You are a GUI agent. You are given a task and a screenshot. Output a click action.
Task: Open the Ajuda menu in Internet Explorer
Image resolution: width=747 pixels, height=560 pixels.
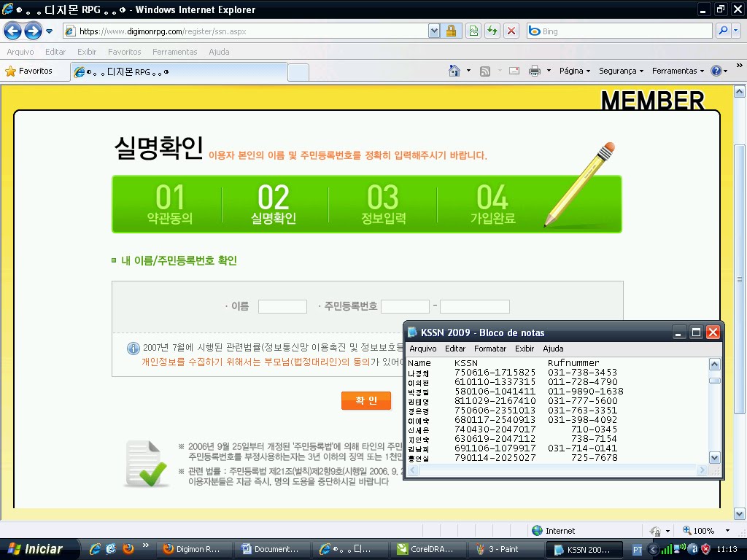tap(219, 52)
